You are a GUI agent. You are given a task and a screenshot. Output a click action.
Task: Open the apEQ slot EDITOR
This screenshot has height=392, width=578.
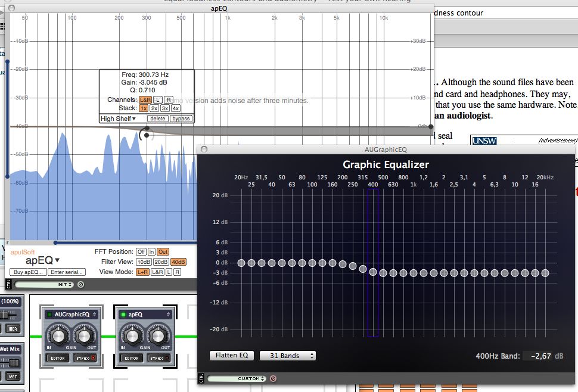[x=131, y=358]
